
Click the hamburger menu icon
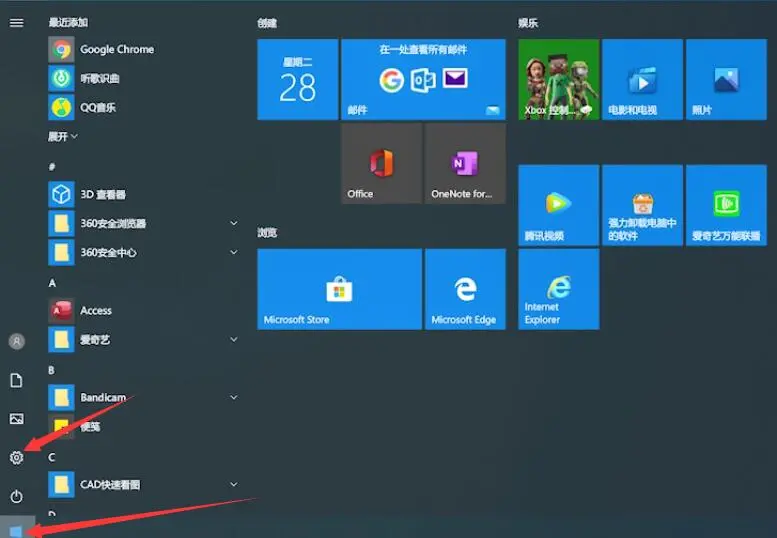[x=16, y=23]
